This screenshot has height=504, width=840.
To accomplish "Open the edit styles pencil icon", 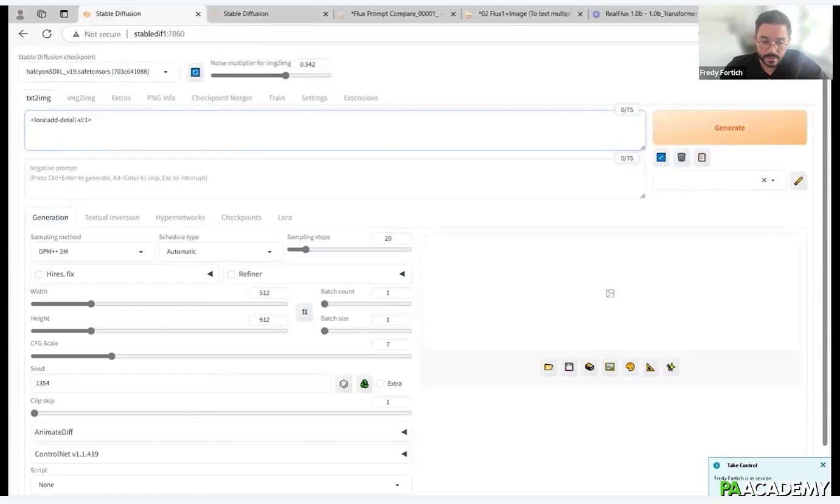I will click(798, 181).
